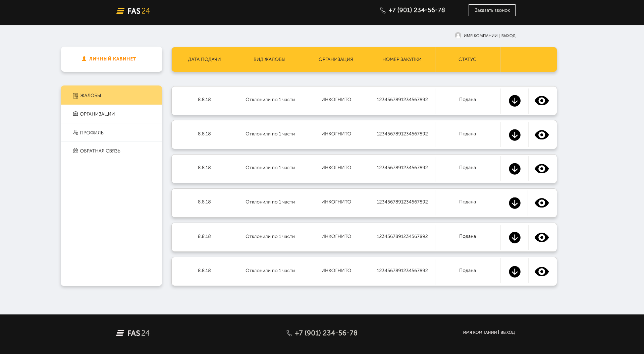Click the СТАТУС column header
The width and height of the screenshot is (644, 354).
pos(467,59)
